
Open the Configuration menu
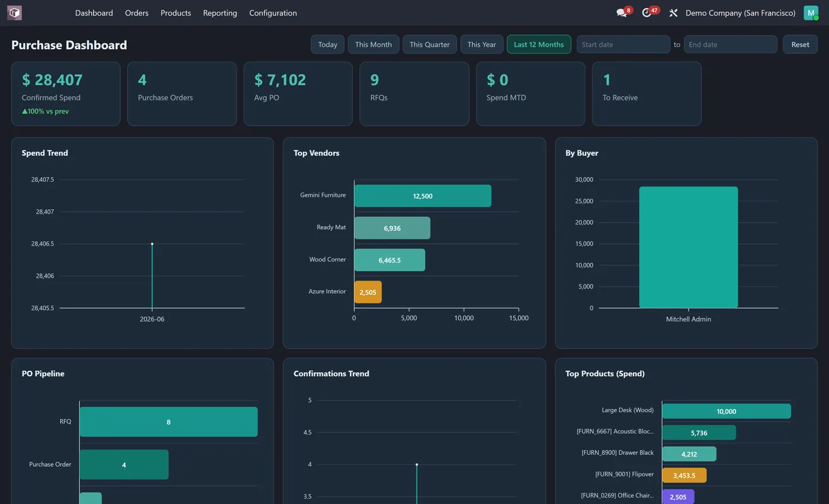pyautogui.click(x=273, y=12)
